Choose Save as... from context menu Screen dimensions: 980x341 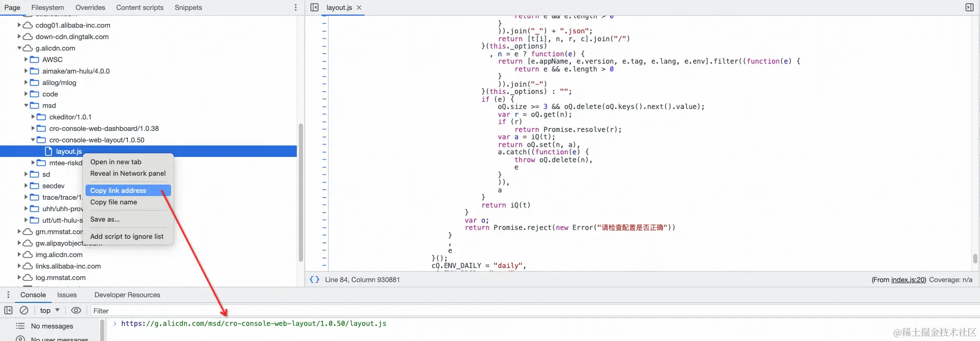(x=128, y=219)
